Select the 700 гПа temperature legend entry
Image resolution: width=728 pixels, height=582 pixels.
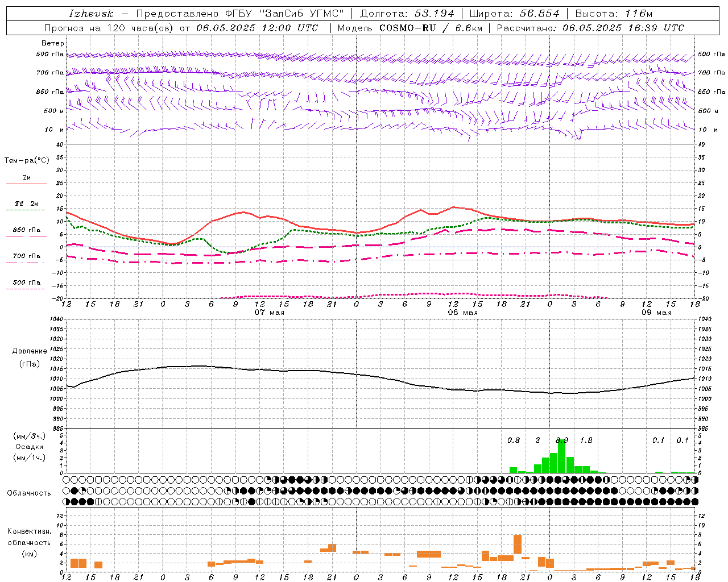click(27, 256)
